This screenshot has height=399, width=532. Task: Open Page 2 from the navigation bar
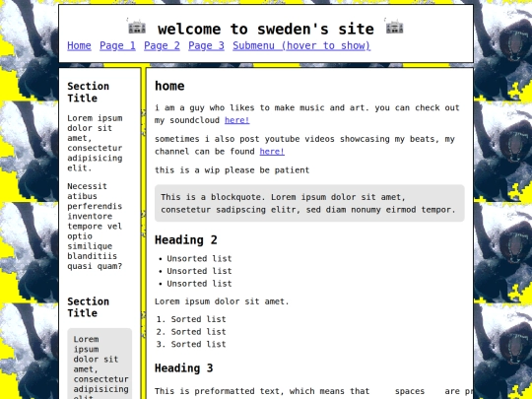pos(162,45)
